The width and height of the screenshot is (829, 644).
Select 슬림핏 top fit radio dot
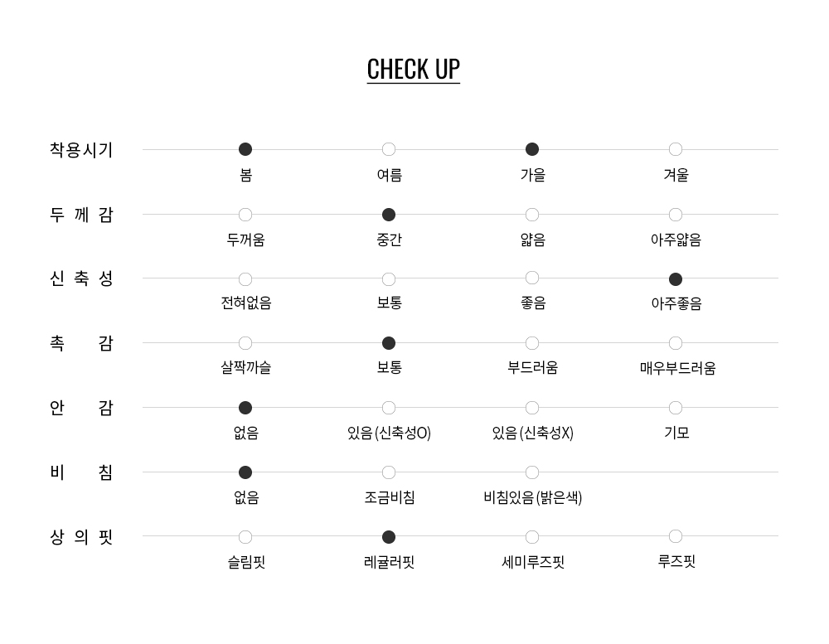[245, 537]
